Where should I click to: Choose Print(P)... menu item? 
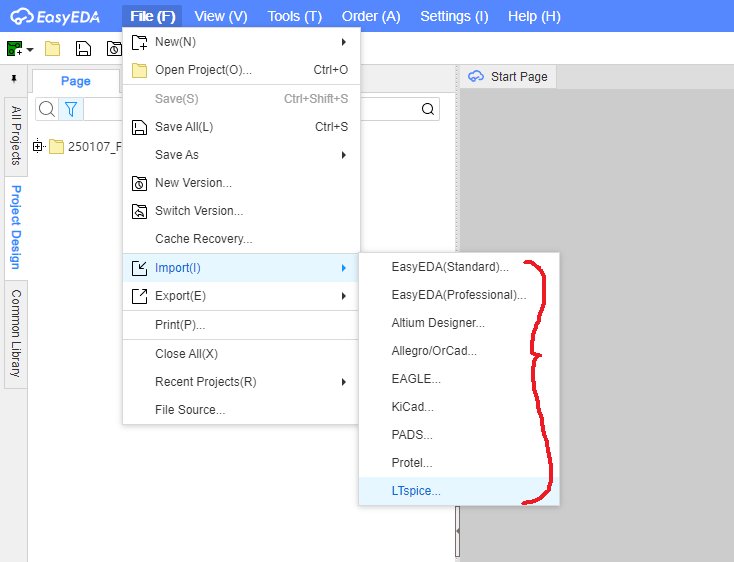(x=241, y=325)
